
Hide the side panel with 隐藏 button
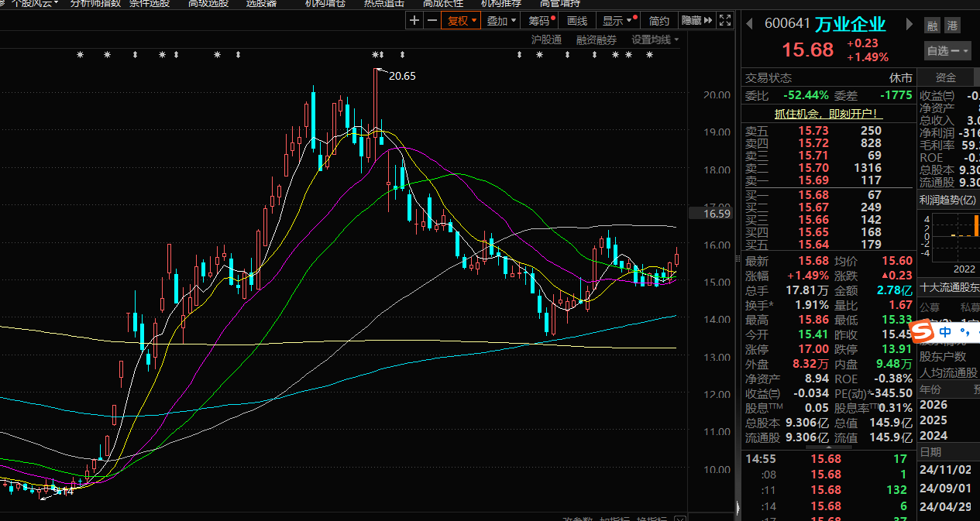[x=696, y=21]
